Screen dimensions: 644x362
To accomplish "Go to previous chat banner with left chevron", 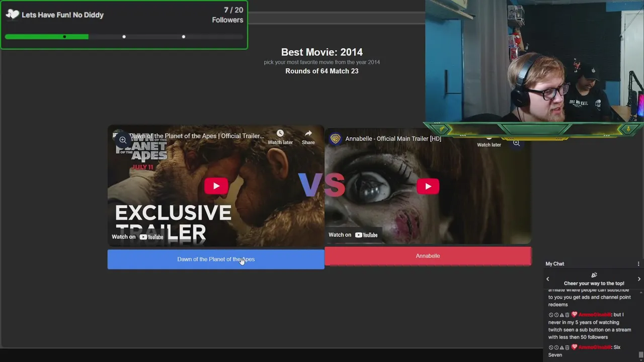I will coord(548,279).
